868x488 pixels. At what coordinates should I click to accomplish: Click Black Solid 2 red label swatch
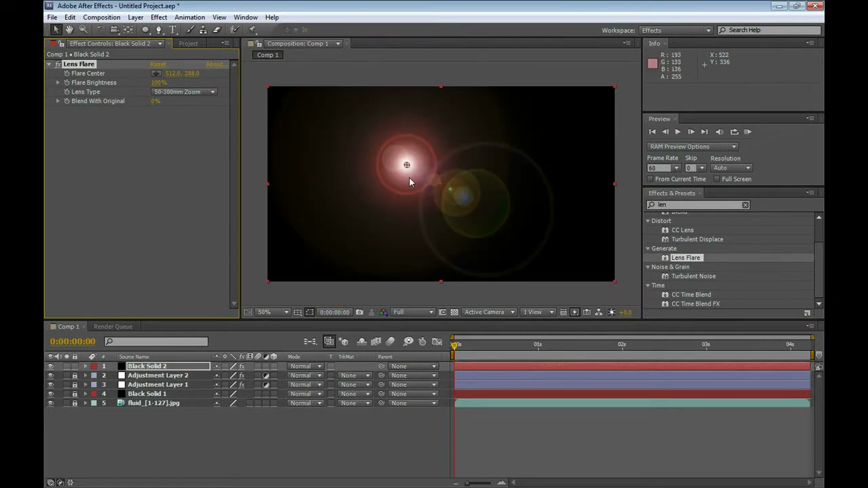pos(94,366)
